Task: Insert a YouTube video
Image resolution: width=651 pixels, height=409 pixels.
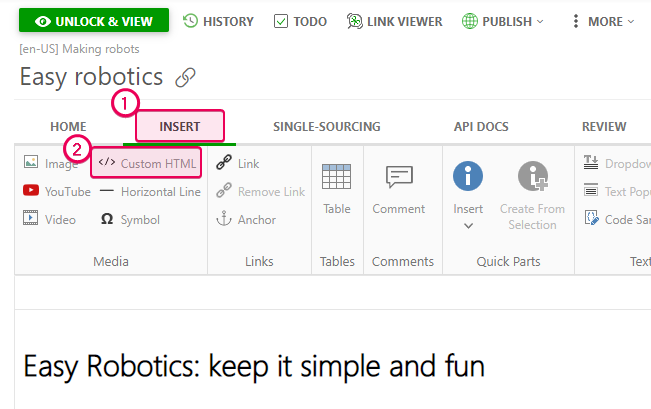Action: pos(57,191)
